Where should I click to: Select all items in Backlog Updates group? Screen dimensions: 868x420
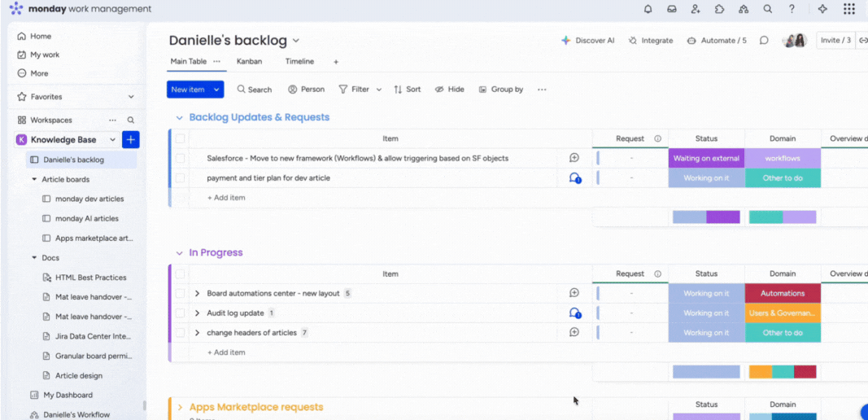point(180,138)
